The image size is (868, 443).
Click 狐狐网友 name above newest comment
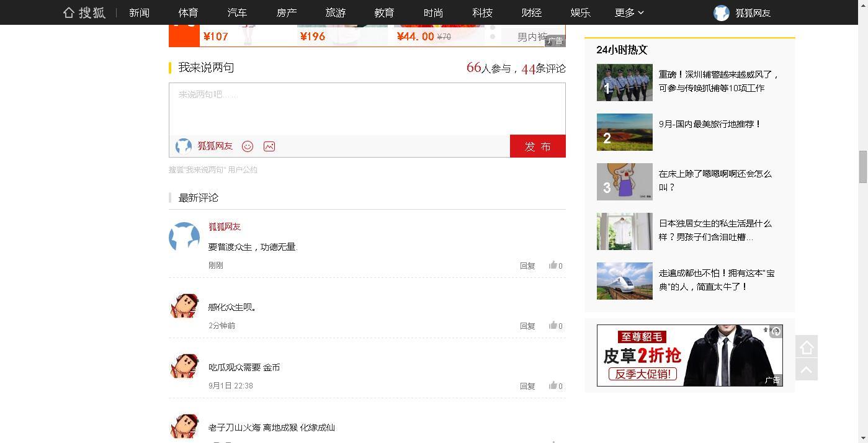click(225, 226)
